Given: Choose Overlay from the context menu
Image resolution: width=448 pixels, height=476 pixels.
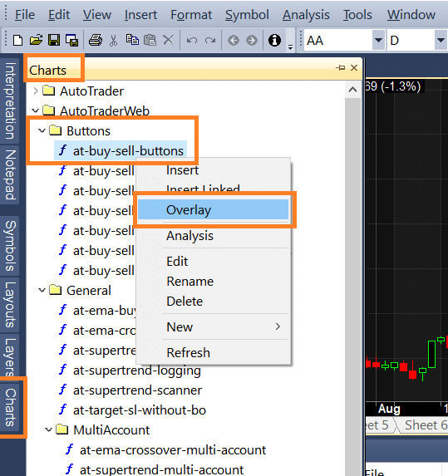Looking at the screenshot, I should (214, 209).
